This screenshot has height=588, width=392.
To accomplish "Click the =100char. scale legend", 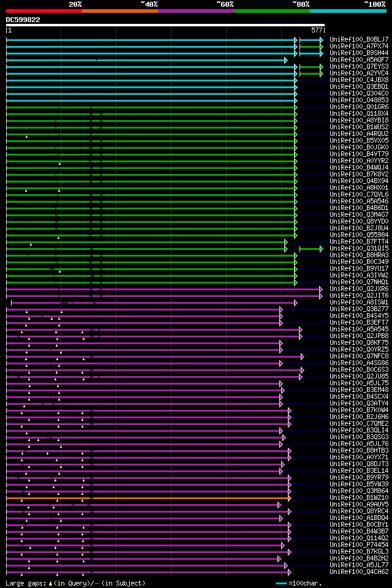I will (305, 583).
